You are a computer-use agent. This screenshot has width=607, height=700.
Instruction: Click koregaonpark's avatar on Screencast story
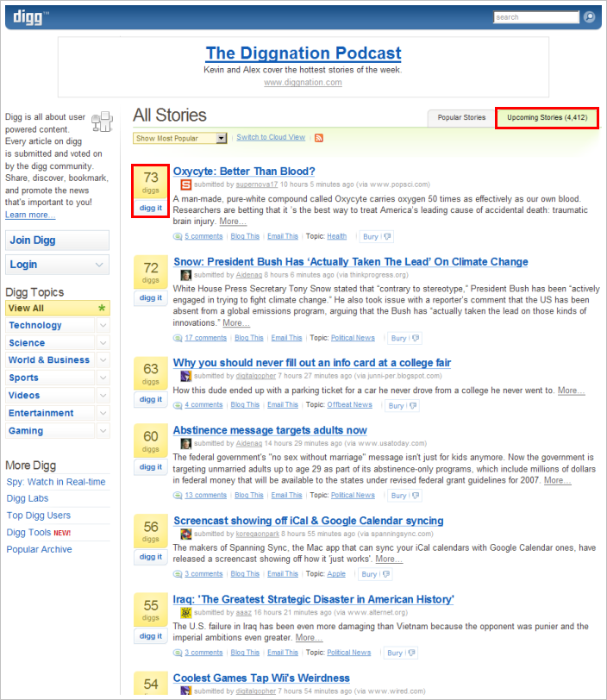point(185,534)
